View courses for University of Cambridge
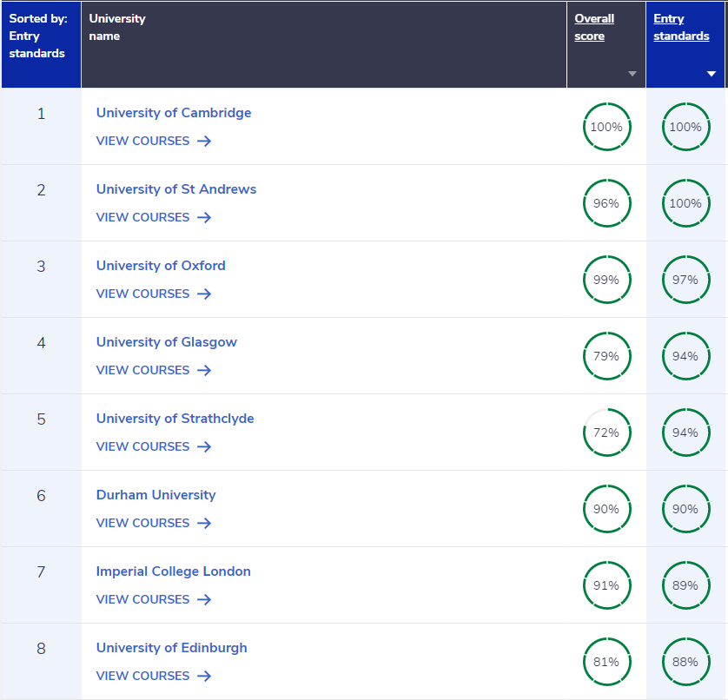 coord(154,141)
